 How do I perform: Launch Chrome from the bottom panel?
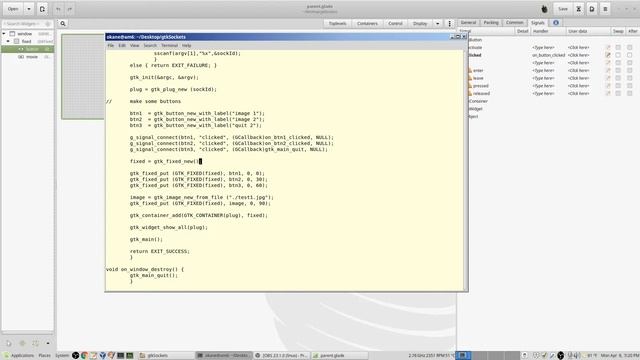pos(84,356)
